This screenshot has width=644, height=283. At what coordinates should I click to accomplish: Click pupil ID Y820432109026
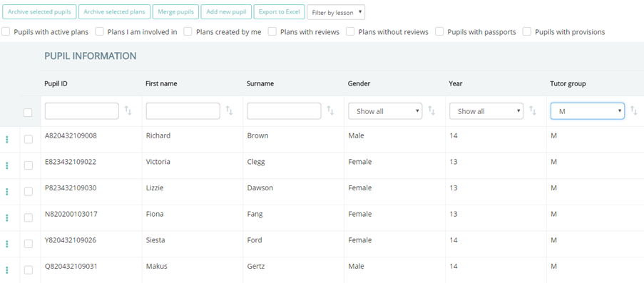71,240
